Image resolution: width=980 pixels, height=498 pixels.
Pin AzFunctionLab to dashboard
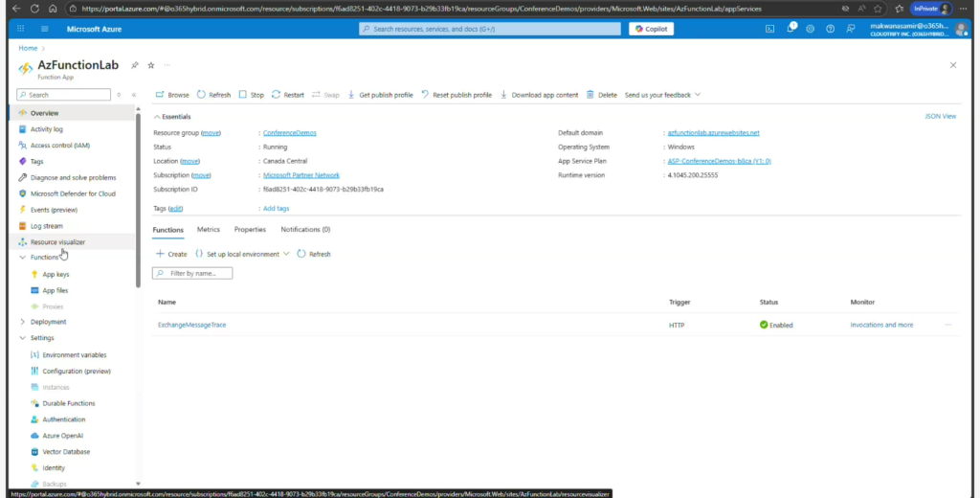[135, 65]
